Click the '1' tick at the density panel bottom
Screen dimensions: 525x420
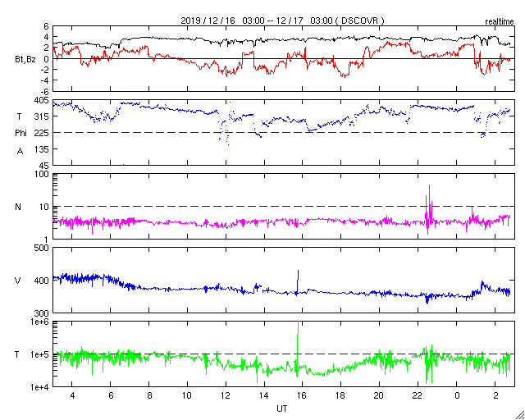click(46, 240)
